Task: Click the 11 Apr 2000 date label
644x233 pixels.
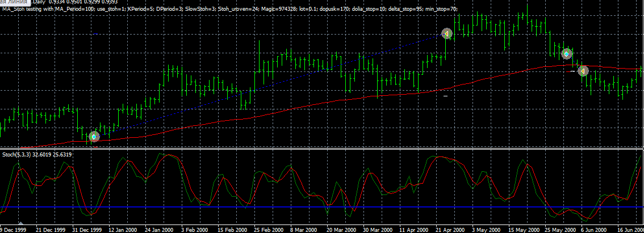Action: click(414, 229)
